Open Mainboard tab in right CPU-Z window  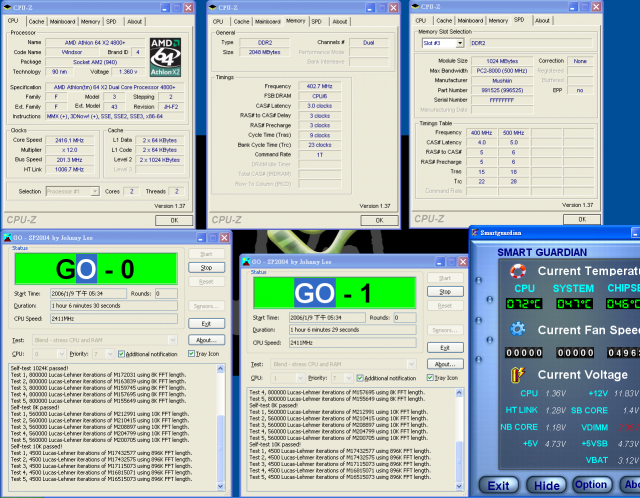pyautogui.click(x=470, y=21)
